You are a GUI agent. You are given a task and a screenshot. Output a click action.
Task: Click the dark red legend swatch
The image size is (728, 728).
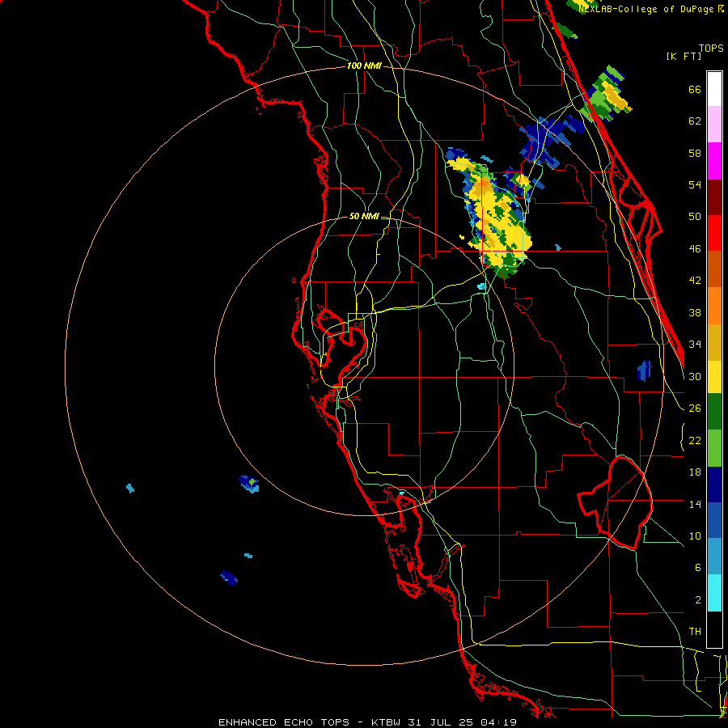click(714, 197)
